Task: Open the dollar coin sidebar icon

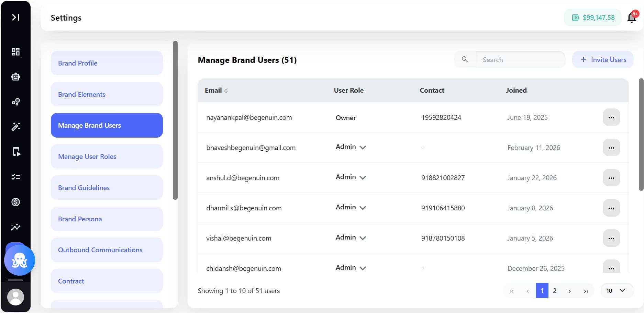Action: tap(15, 202)
